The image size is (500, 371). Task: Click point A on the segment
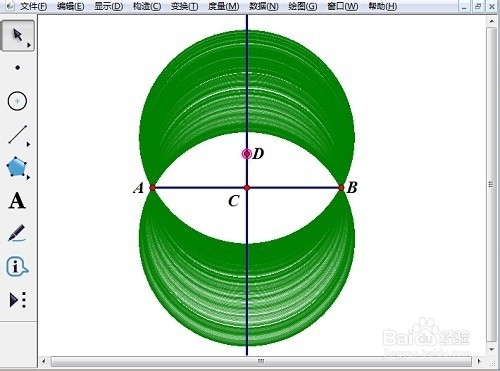click(152, 188)
